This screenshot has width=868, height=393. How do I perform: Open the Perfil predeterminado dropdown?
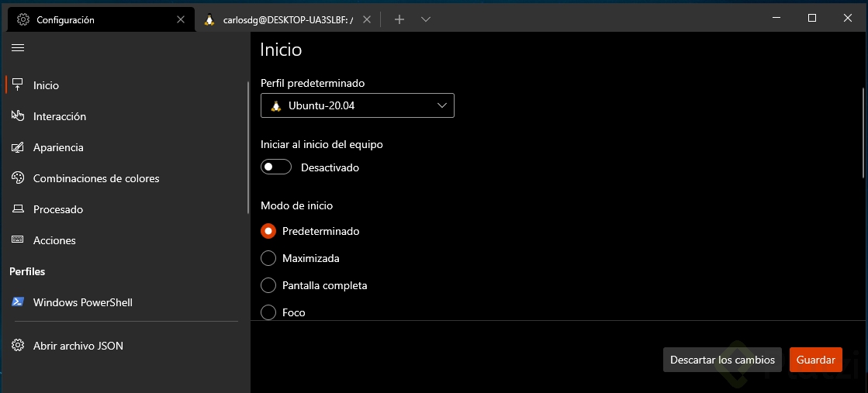[x=358, y=105]
